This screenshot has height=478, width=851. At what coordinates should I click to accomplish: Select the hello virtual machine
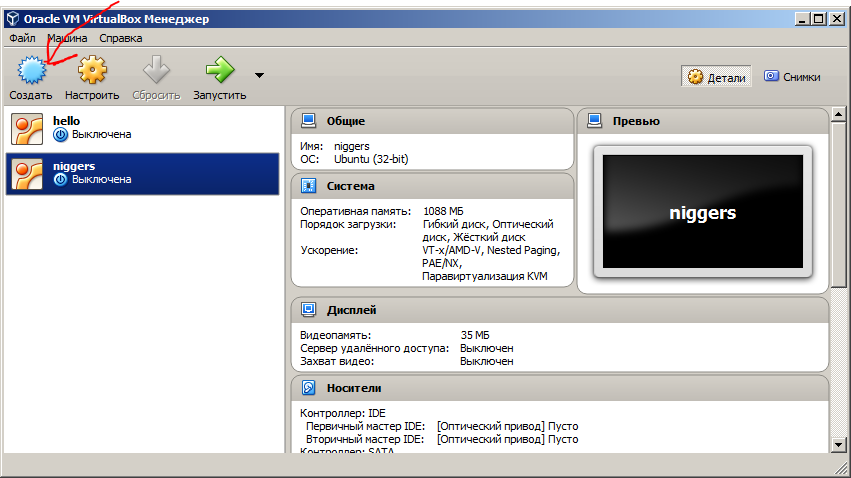(142, 129)
